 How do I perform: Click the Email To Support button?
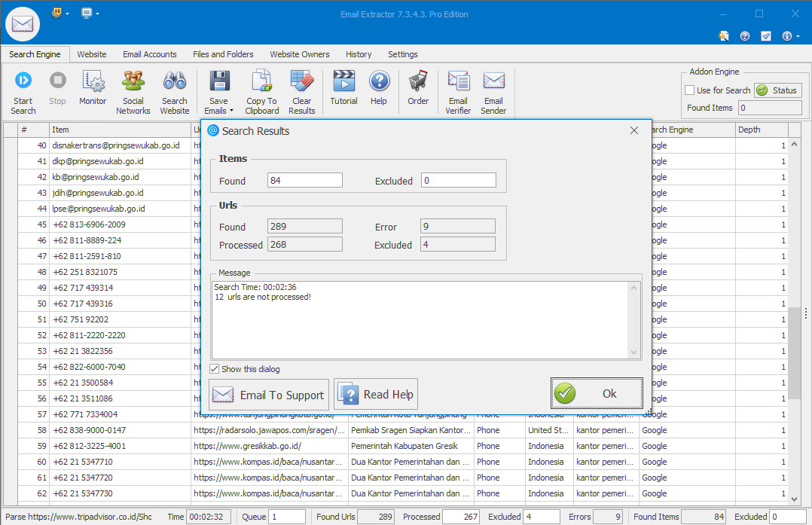coord(269,395)
